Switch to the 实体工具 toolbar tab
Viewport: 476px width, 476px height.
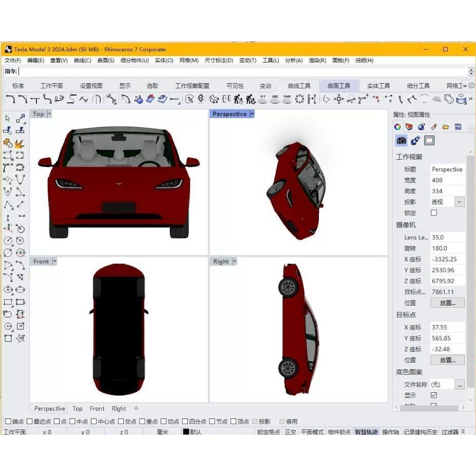(378, 86)
